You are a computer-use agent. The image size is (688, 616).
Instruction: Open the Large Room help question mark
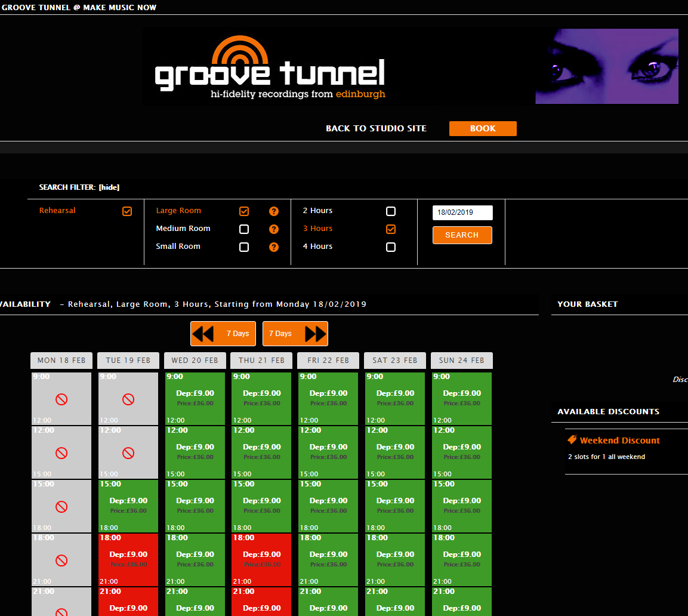[273, 211]
